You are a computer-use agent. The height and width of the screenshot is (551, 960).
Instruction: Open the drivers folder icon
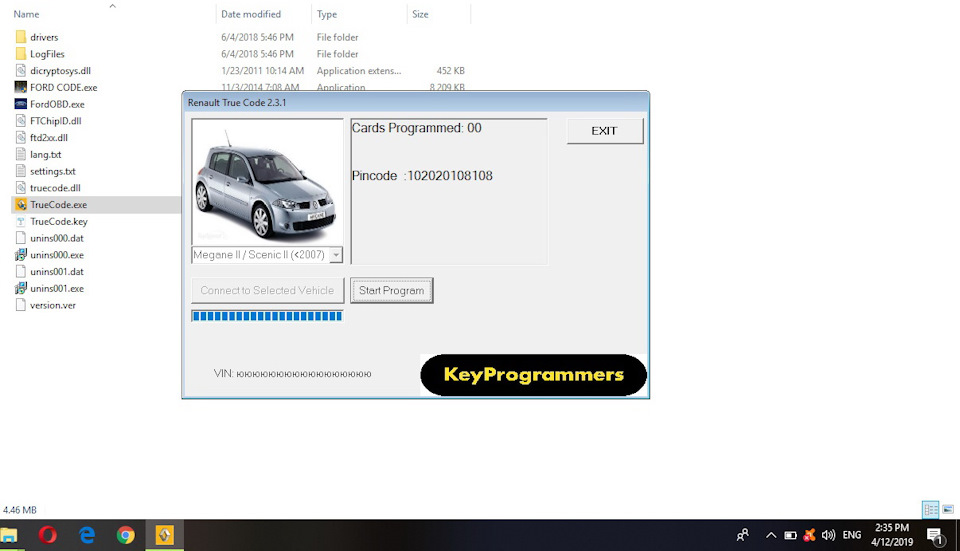coord(21,37)
